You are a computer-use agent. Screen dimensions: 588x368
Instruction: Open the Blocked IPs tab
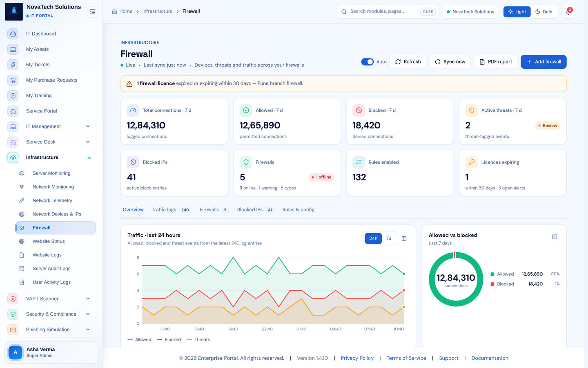click(255, 210)
